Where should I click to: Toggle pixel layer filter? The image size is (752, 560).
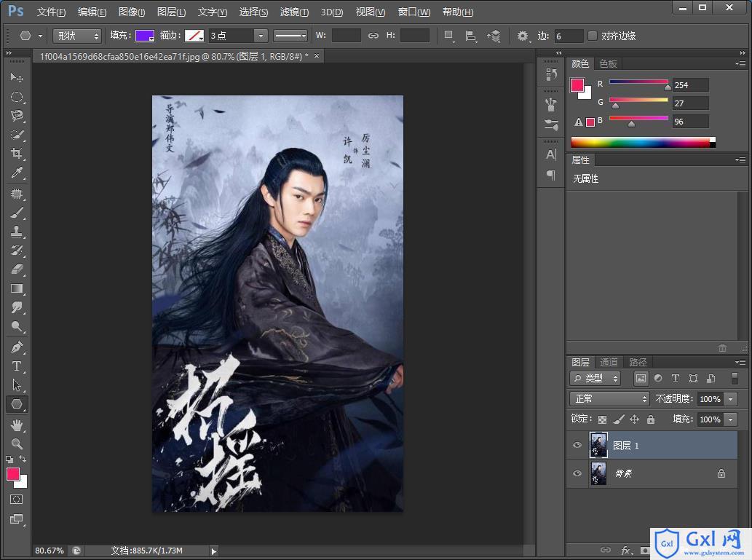pos(641,378)
